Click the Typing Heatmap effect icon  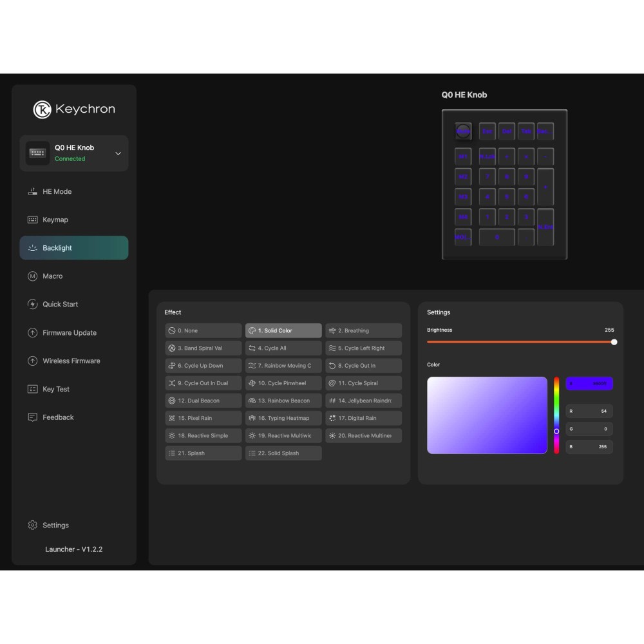click(x=252, y=418)
